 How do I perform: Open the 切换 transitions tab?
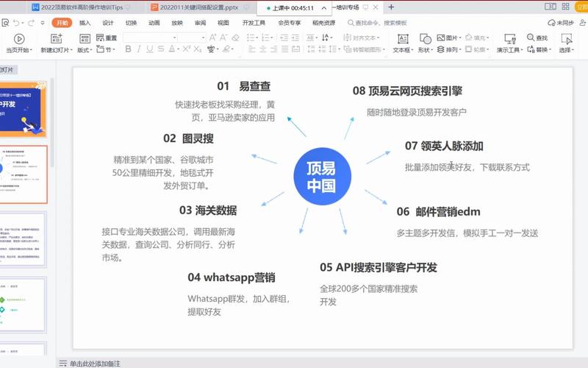pyautogui.click(x=131, y=23)
